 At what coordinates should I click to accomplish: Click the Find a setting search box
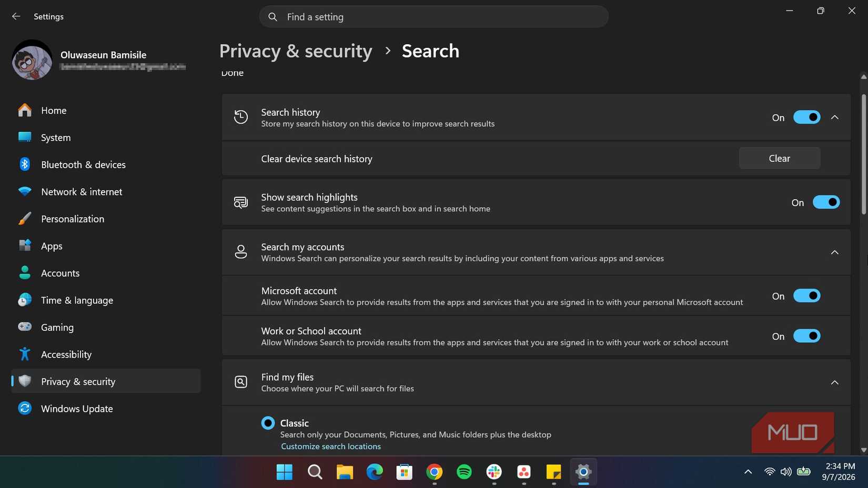pyautogui.click(x=434, y=17)
